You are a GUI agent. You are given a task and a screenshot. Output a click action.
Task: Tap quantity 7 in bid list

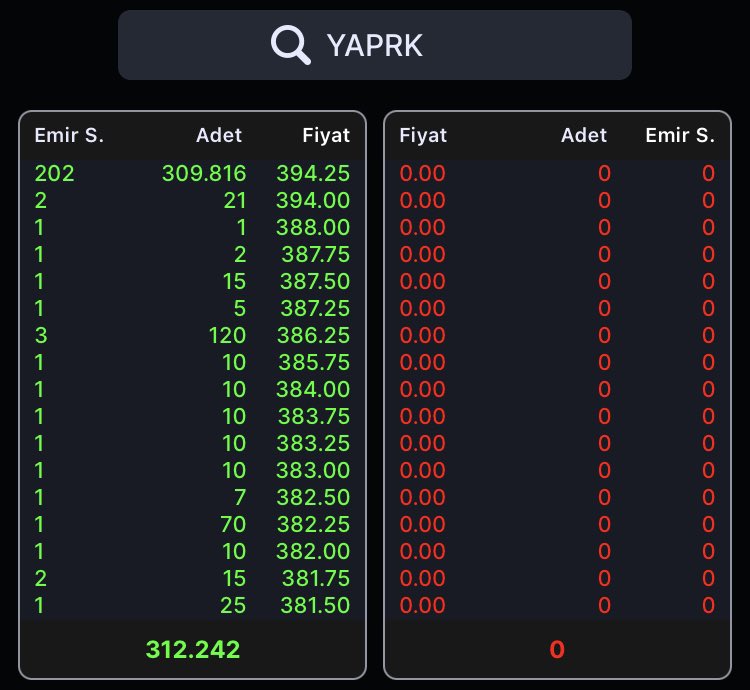tap(240, 497)
